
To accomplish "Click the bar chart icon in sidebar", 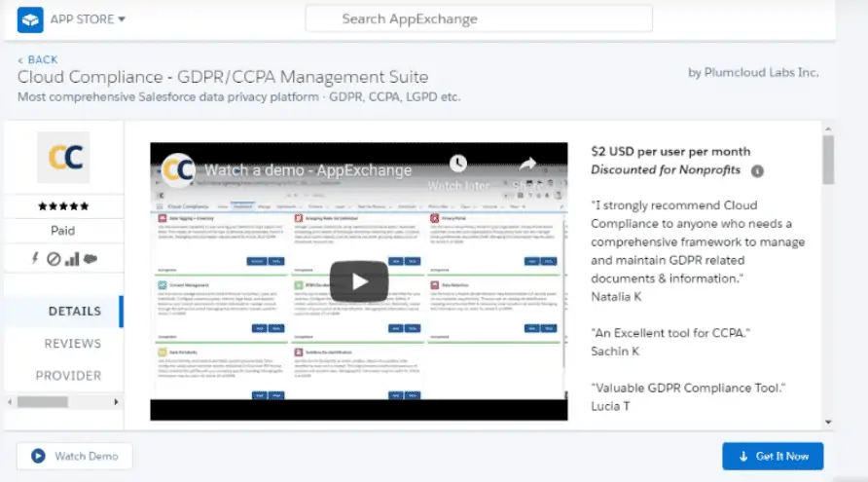I will pyautogui.click(x=72, y=259).
